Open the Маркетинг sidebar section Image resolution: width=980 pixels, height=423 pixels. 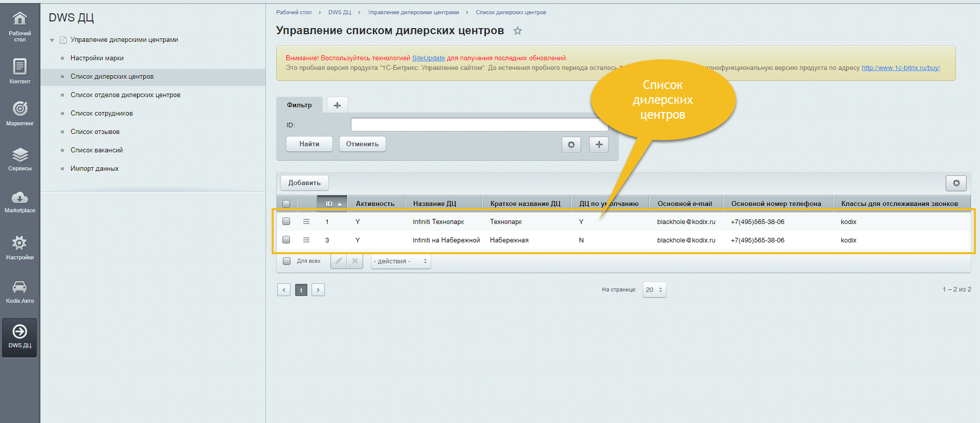pos(20,113)
